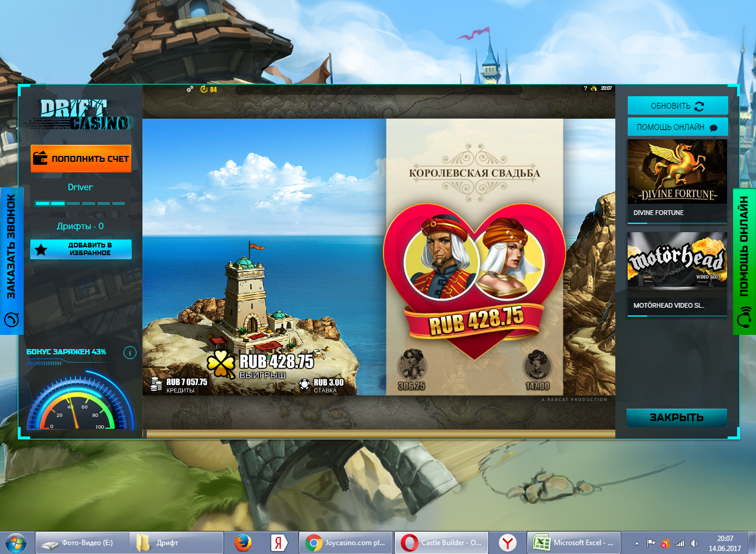Launch the Yandex search taskbar shortcut

coord(278,543)
